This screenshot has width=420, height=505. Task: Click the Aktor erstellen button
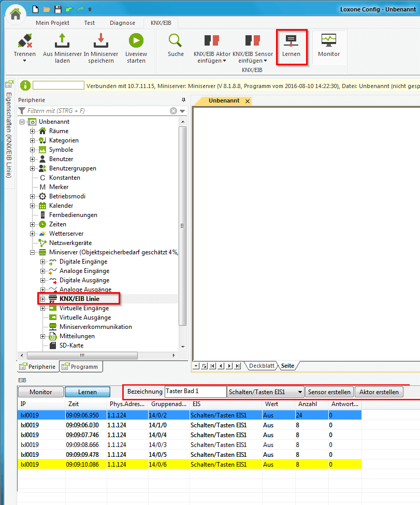(379, 392)
